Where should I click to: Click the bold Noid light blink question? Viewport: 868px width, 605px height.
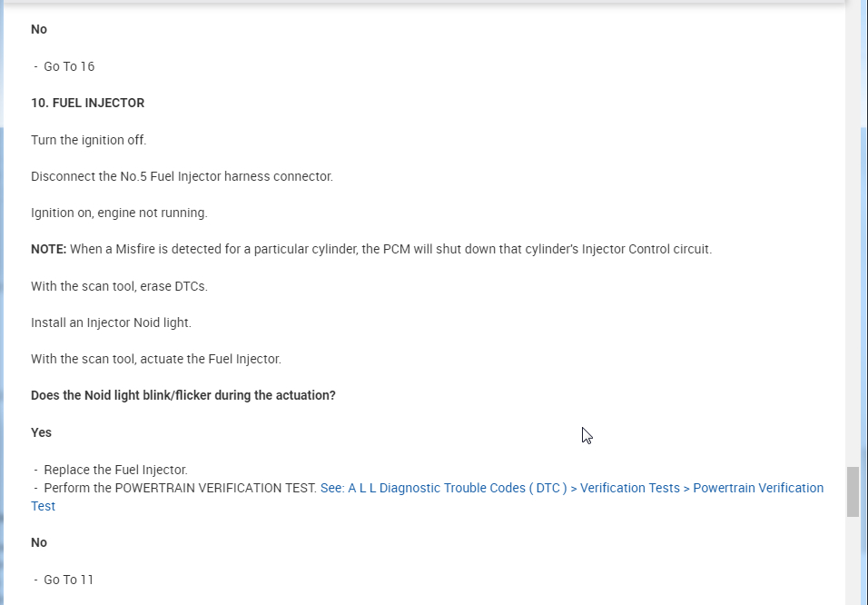pos(182,395)
